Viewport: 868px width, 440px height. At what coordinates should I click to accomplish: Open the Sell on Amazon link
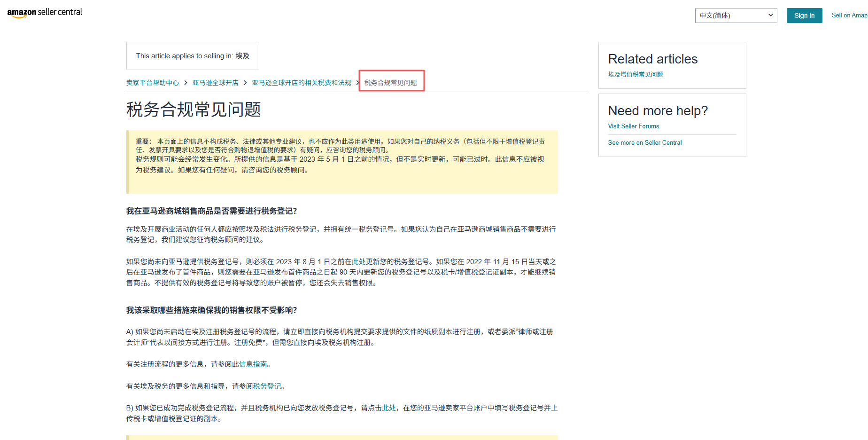(x=849, y=15)
